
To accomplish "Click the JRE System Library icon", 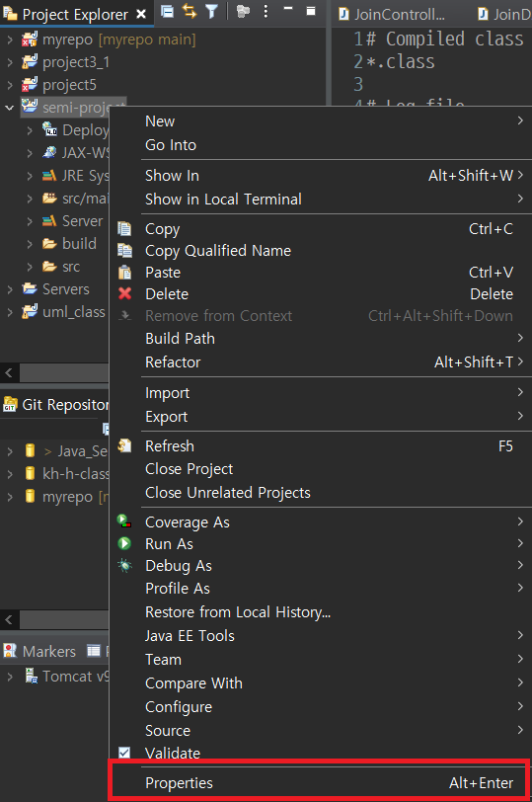I will pos(49,176).
